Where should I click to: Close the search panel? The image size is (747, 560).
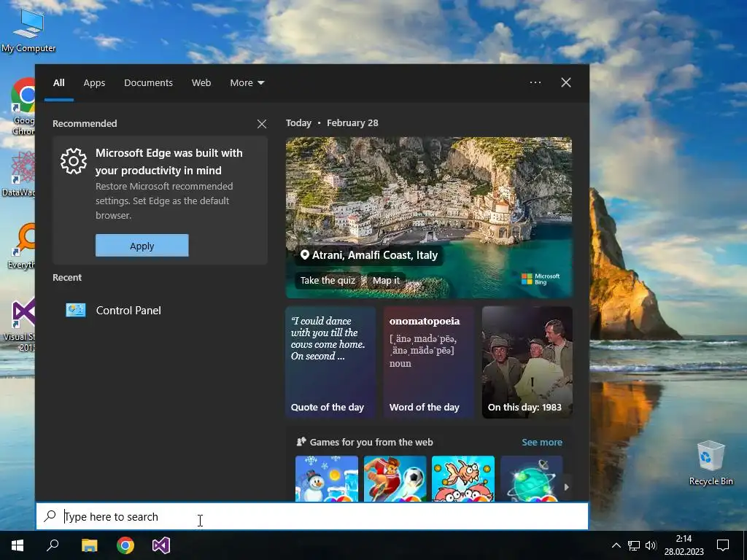566,82
